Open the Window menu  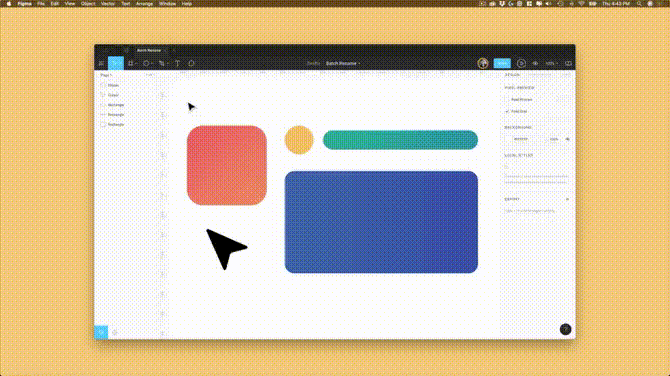click(x=167, y=3)
